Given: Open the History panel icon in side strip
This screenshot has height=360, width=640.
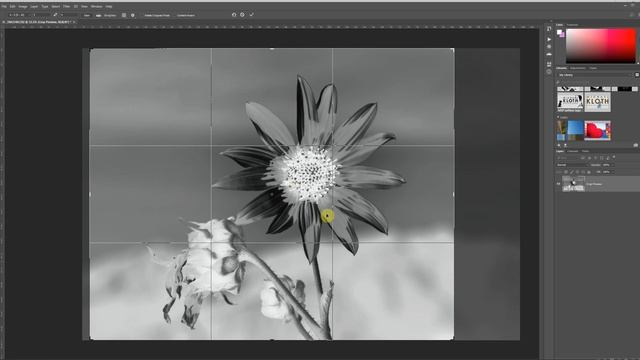Looking at the screenshot, I should 549,29.
